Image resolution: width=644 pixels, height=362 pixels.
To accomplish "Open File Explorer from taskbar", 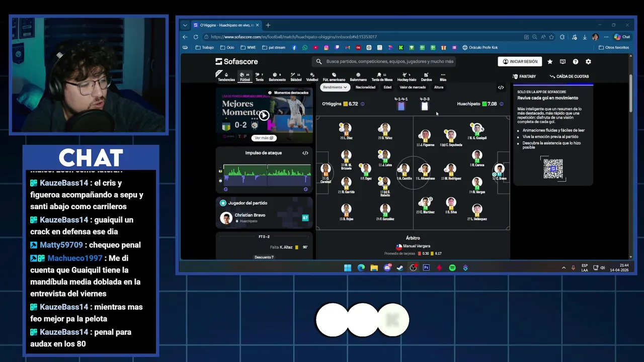I will (374, 268).
